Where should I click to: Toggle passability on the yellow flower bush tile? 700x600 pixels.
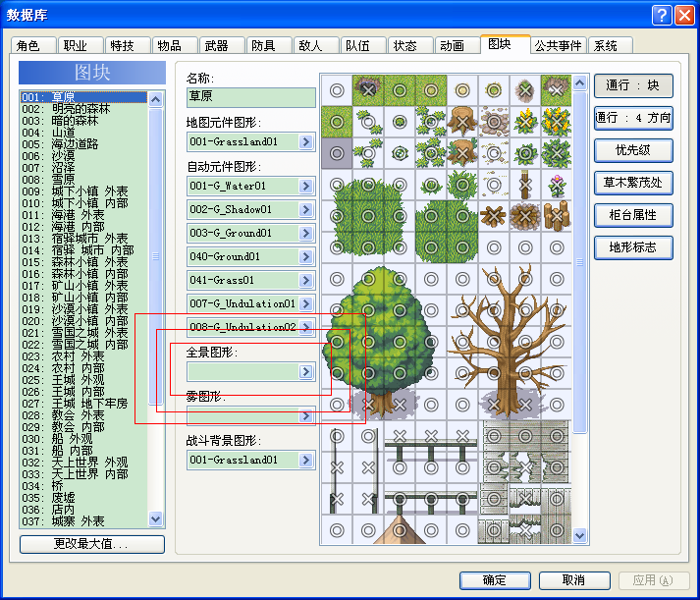(557, 122)
